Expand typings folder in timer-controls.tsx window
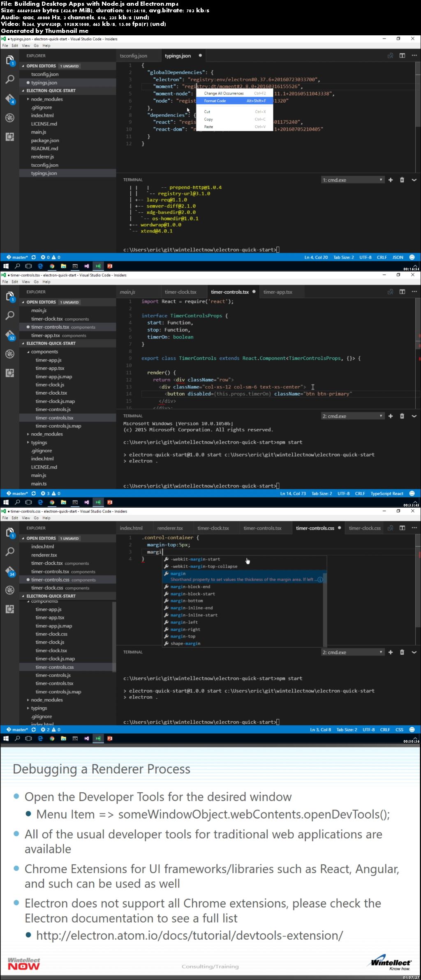The height and width of the screenshot is (980, 421). coord(28,443)
